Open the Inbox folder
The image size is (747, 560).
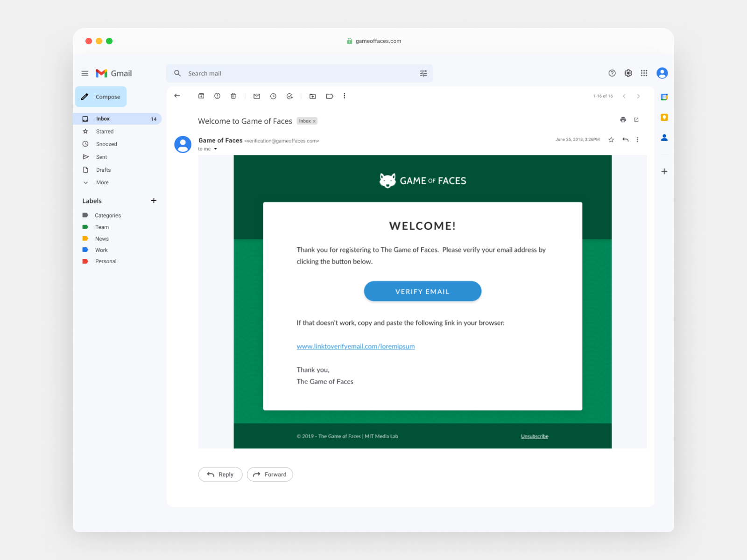[x=118, y=119]
